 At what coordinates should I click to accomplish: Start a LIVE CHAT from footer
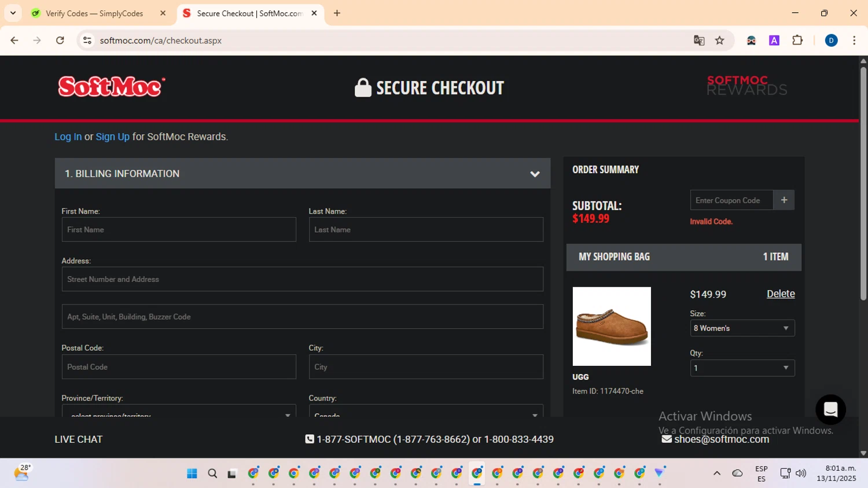79,439
